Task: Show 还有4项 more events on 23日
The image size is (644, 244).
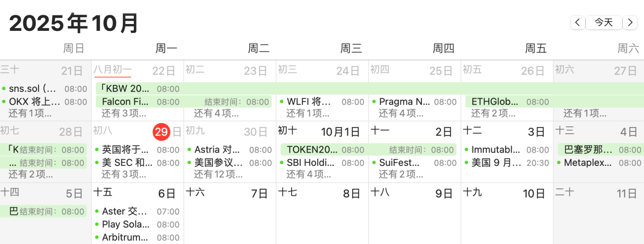Action: click(216, 113)
